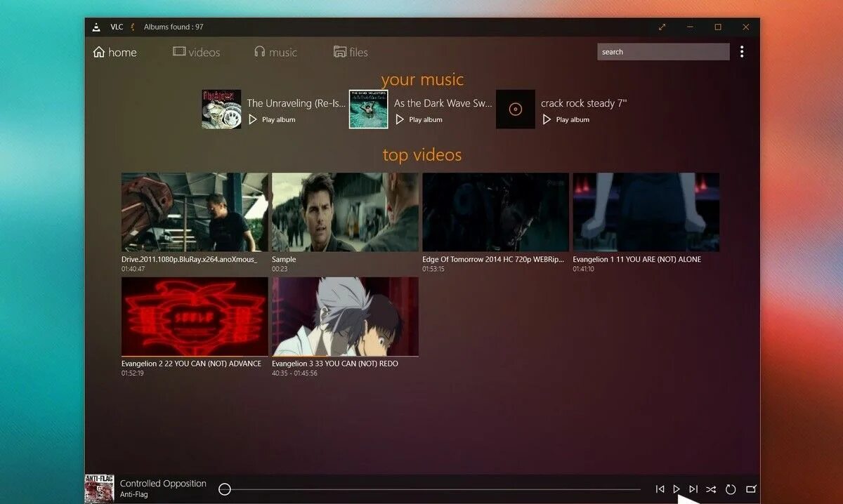Open the home tab
Image resolution: width=843 pixels, height=504 pixels.
[115, 52]
